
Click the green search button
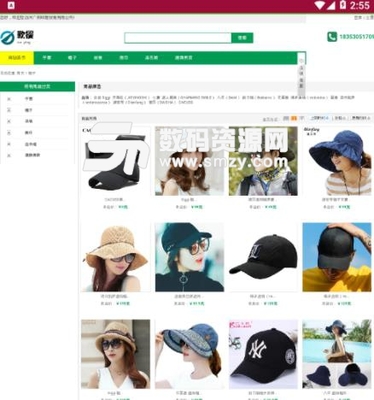pyautogui.click(x=242, y=38)
